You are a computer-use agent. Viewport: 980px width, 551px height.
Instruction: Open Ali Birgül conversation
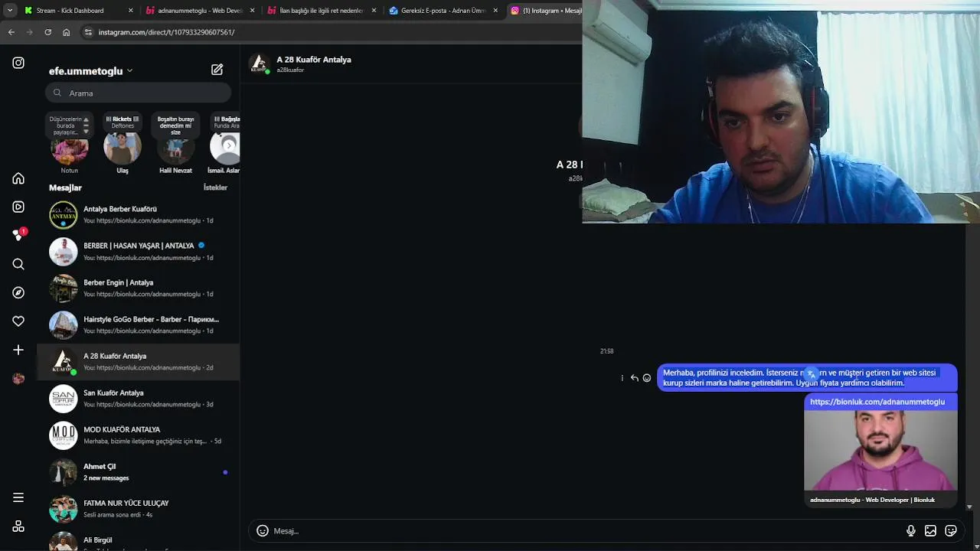tap(139, 540)
